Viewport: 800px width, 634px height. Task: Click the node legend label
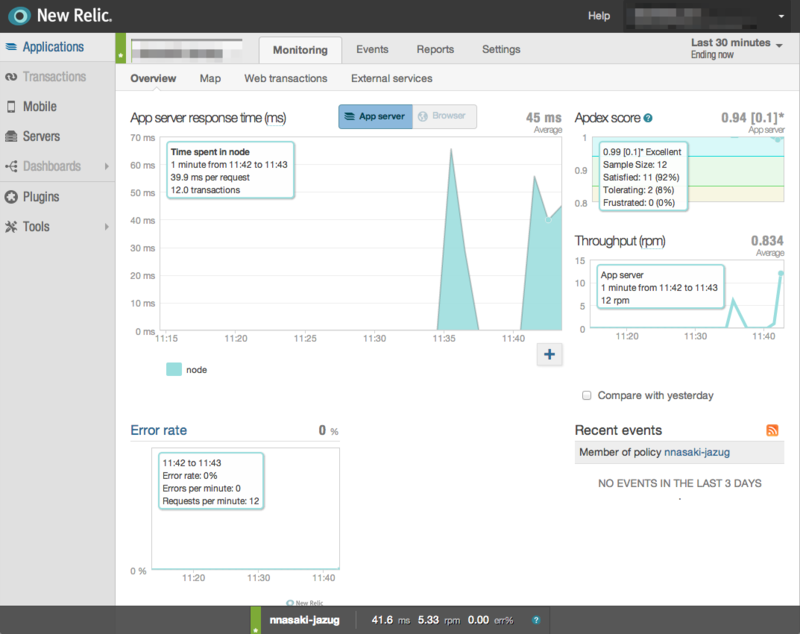[x=196, y=370]
